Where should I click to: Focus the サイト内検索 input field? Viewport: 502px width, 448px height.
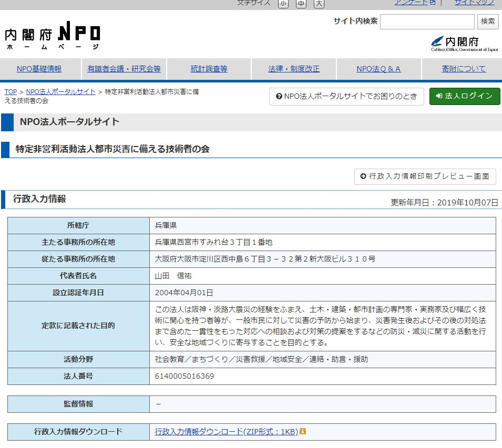coord(427,22)
